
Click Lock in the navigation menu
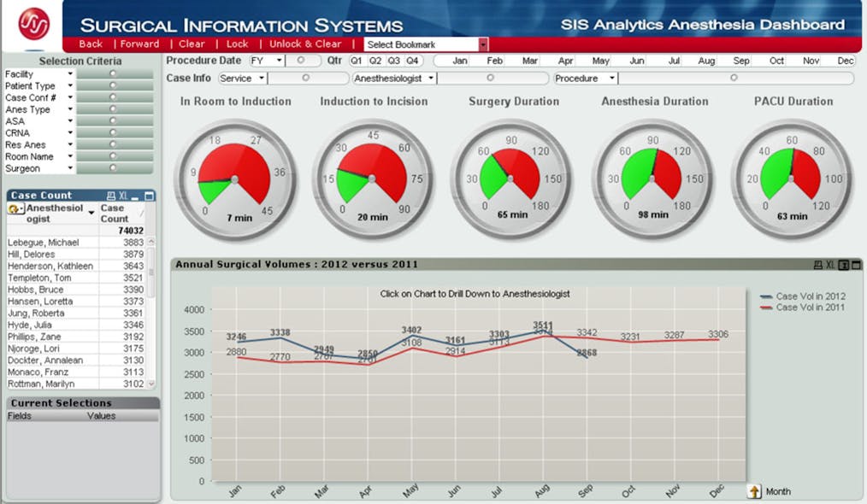237,44
